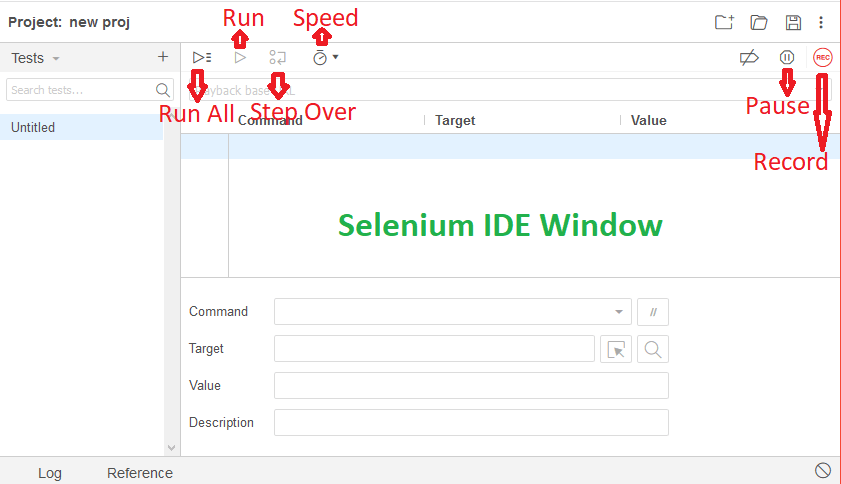Open the Tests view dropdown
Viewport: 841px width, 484px height.
(35, 58)
